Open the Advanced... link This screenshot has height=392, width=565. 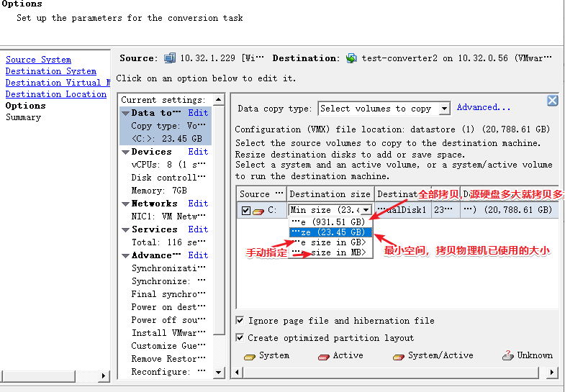(483, 108)
